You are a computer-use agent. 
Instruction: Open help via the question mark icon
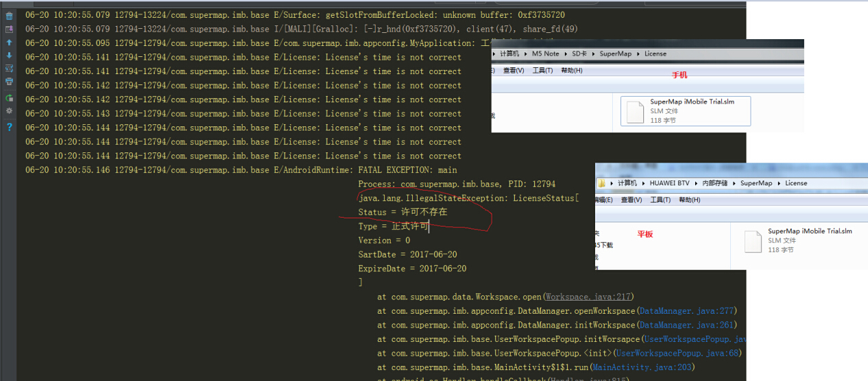pos(9,127)
